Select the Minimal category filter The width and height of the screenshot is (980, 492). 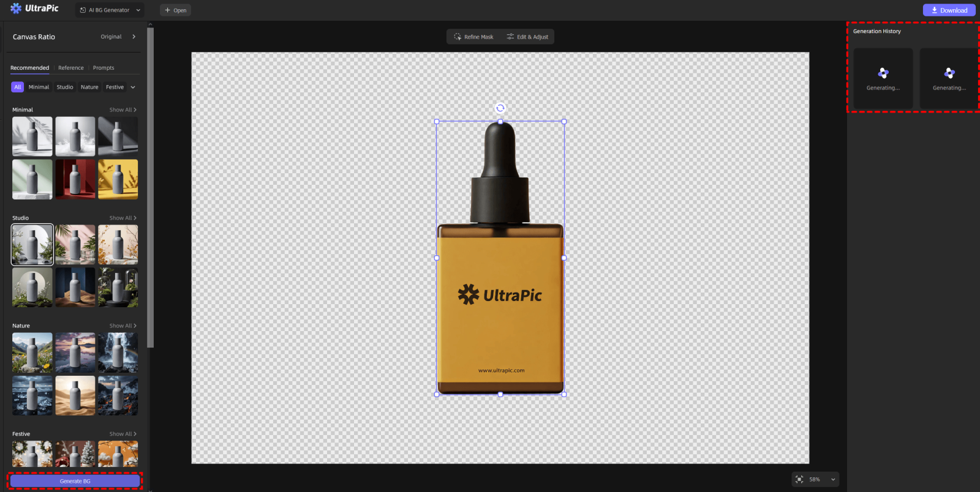tap(39, 87)
